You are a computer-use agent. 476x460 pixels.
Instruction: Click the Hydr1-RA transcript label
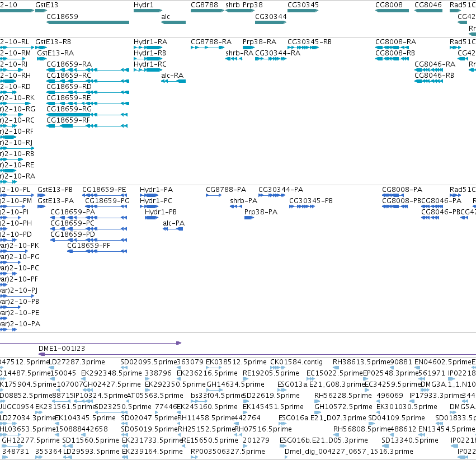pos(150,41)
